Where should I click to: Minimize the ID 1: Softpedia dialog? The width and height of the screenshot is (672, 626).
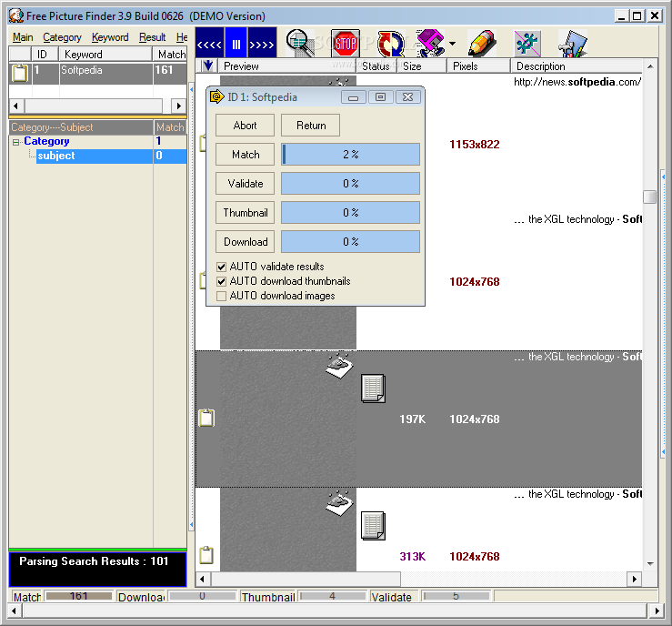point(354,97)
